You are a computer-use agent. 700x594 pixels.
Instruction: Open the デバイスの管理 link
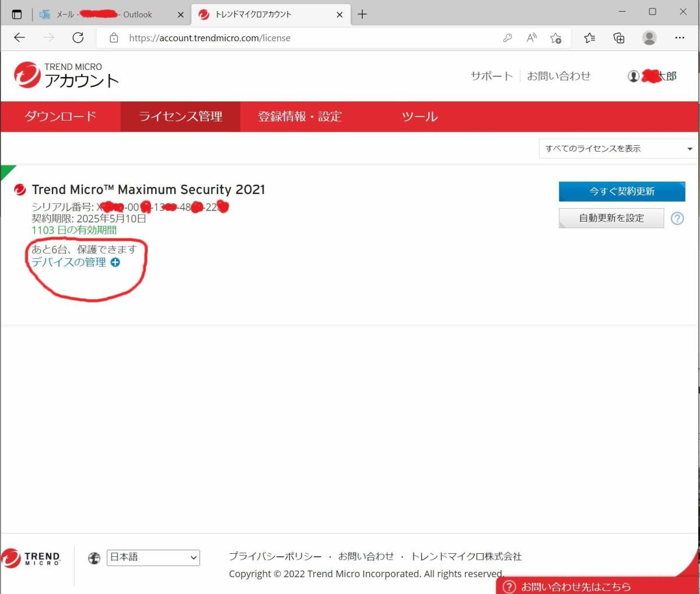[69, 262]
